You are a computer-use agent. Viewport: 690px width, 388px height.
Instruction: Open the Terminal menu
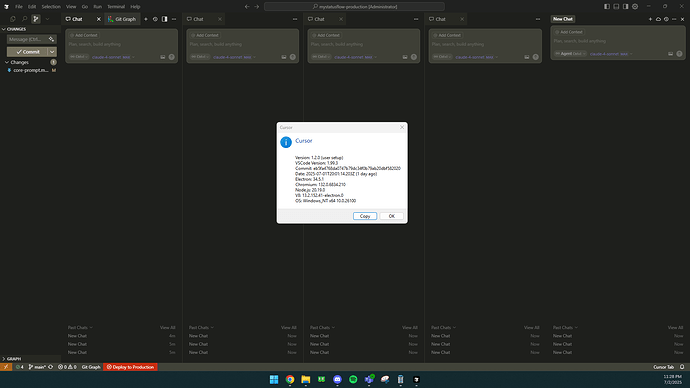click(x=116, y=7)
